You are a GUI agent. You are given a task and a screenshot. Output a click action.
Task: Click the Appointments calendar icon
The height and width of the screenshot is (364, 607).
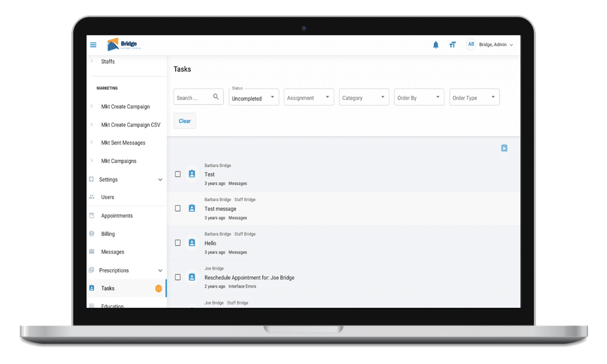click(x=92, y=215)
